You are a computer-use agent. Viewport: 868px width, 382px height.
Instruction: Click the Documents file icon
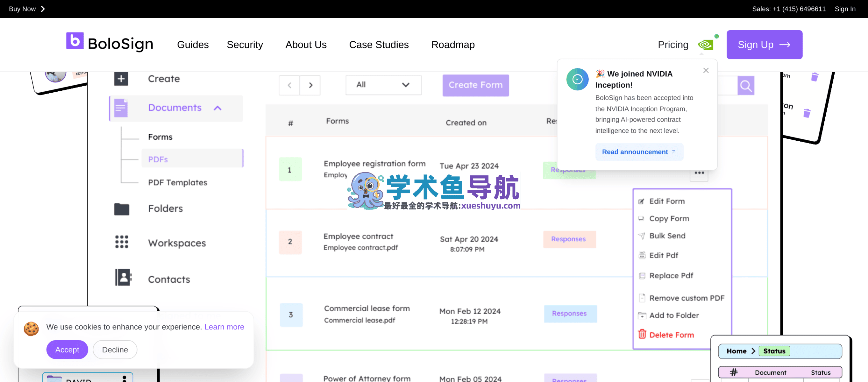point(121,108)
